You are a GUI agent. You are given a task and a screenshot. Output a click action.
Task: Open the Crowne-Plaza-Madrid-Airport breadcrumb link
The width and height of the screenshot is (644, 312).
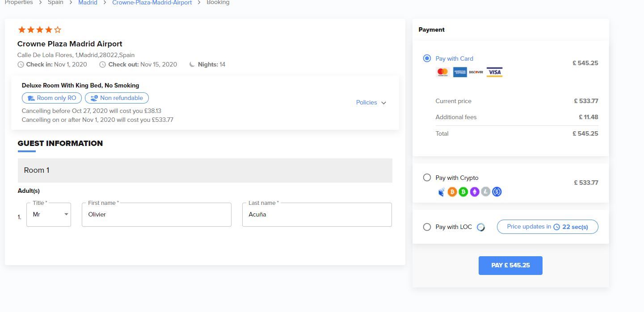coord(152,3)
